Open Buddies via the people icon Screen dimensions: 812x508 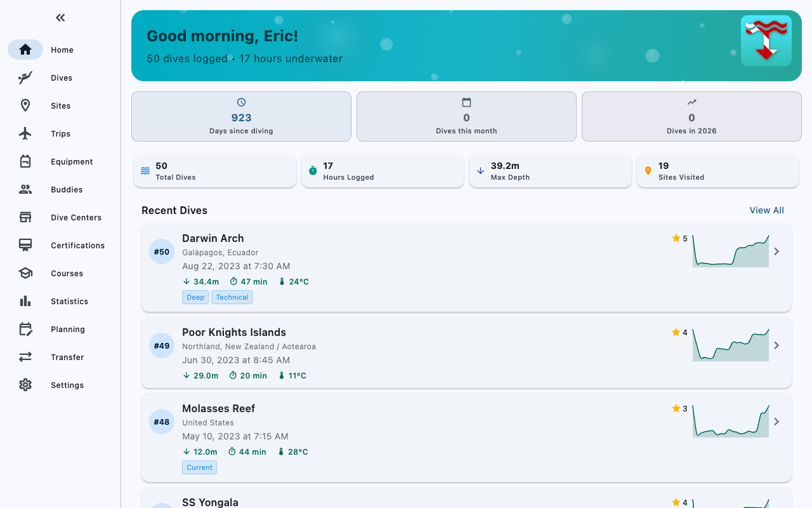[25, 189]
